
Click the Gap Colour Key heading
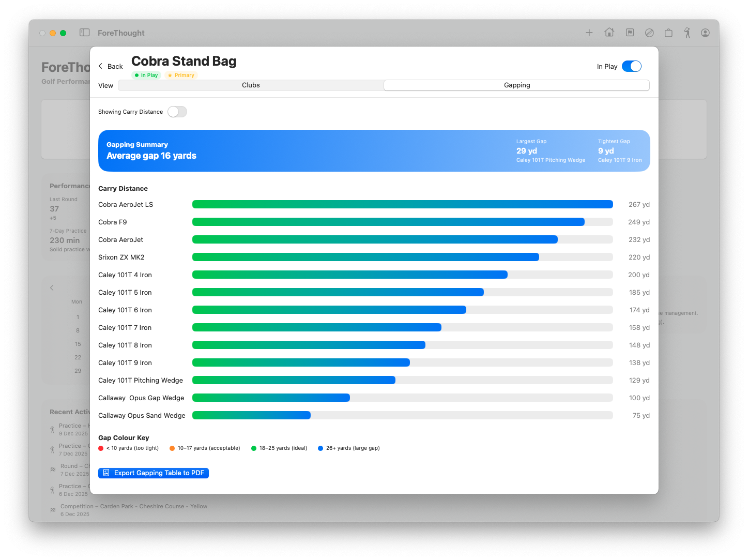click(124, 437)
